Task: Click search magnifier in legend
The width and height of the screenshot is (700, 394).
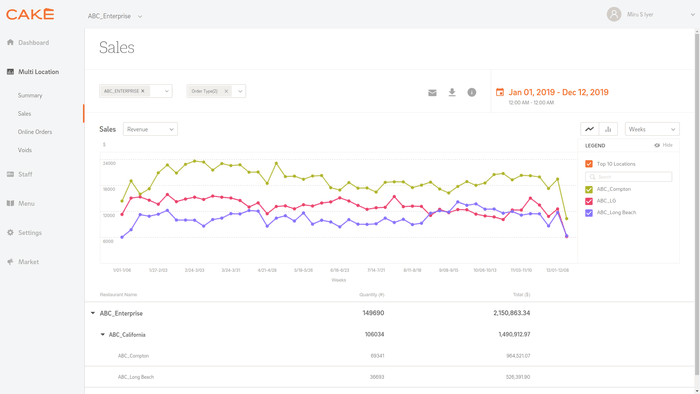Action: click(592, 177)
